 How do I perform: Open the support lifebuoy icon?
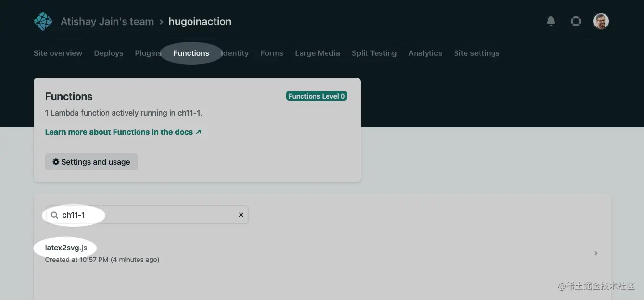tap(576, 21)
